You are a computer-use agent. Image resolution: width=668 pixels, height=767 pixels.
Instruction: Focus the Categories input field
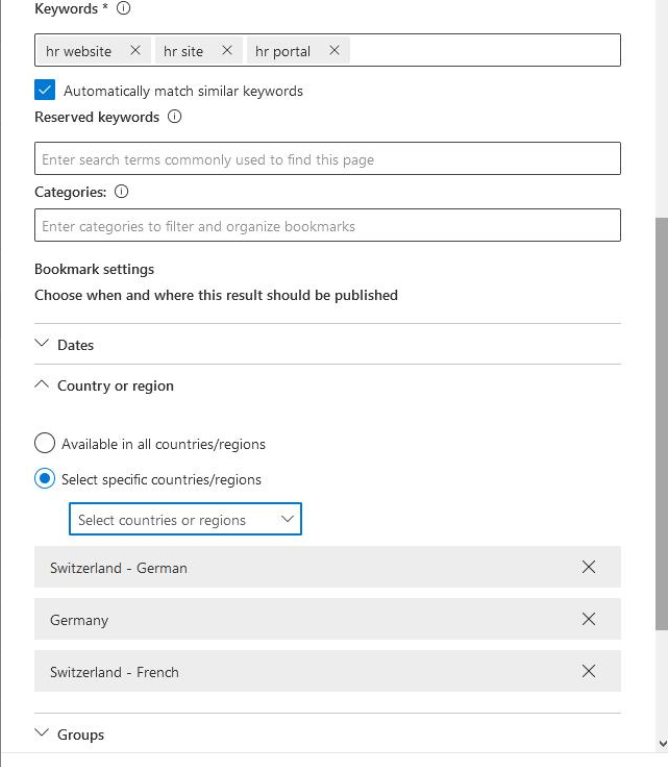327,226
